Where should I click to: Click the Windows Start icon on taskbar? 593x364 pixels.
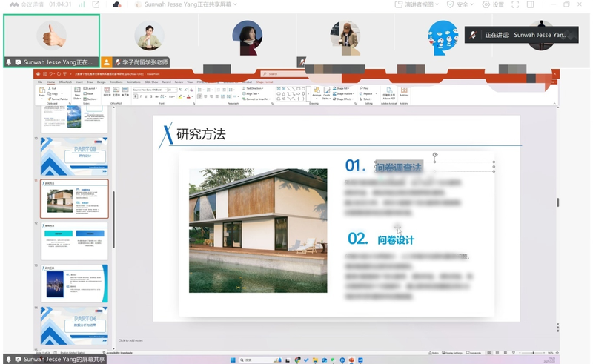point(233,360)
